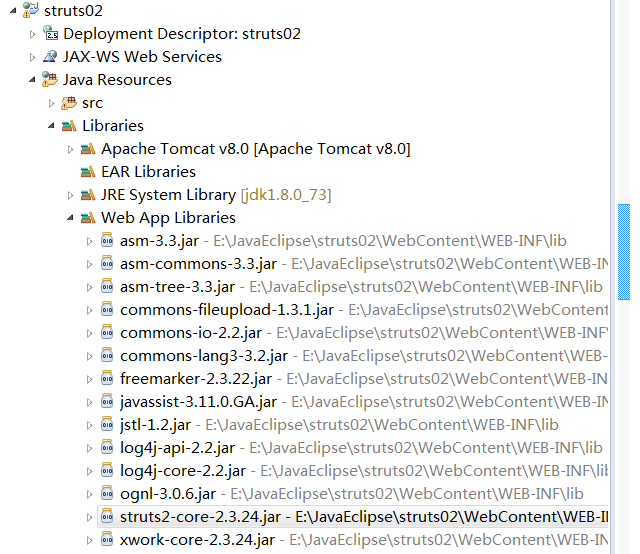Collapse the Web App Libraries node
This screenshot has width=640, height=554.
[x=70, y=218]
